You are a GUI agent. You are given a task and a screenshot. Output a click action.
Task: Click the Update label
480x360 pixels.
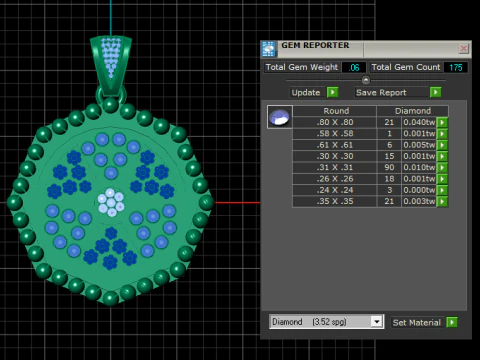[306, 92]
